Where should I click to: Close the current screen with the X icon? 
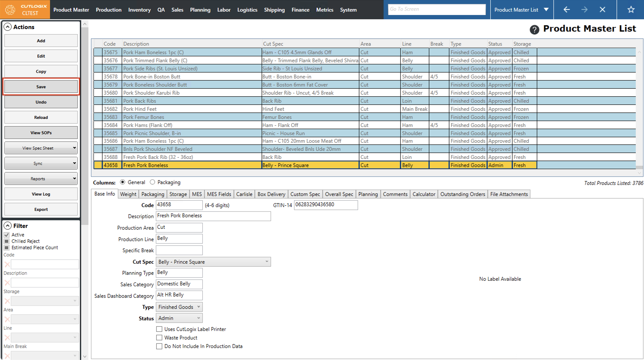pyautogui.click(x=602, y=10)
